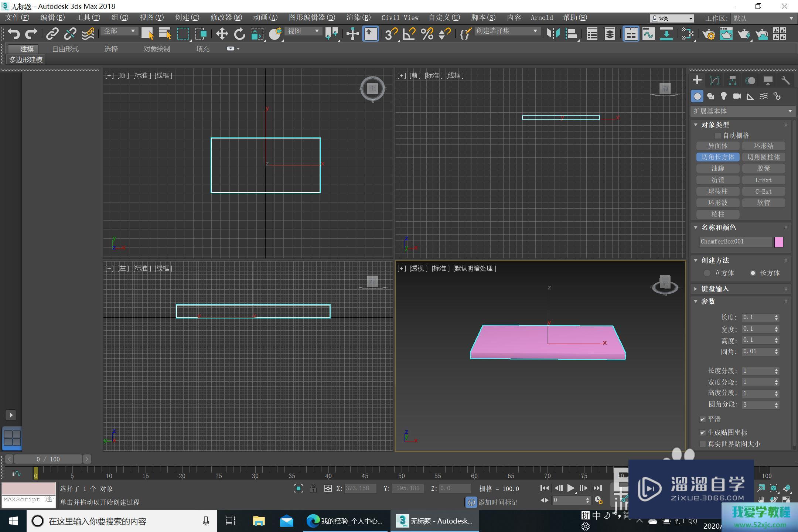Enable the 自动栅格 checkbox

tap(718, 136)
